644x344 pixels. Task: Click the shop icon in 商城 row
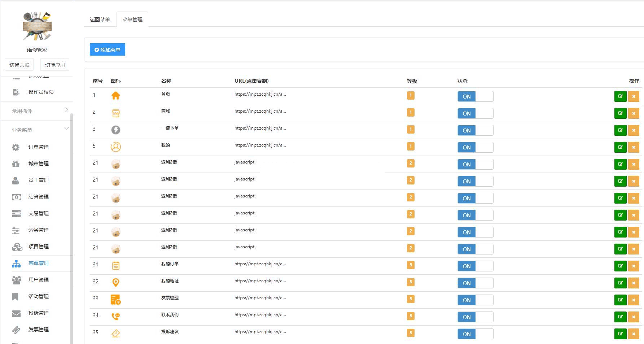tap(115, 113)
